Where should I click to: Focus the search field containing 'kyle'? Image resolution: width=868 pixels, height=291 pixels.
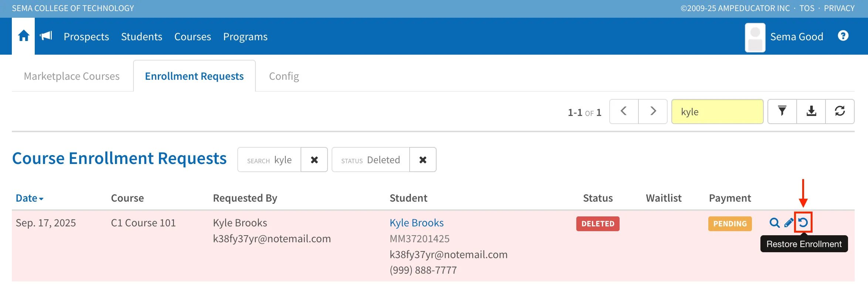tap(717, 112)
